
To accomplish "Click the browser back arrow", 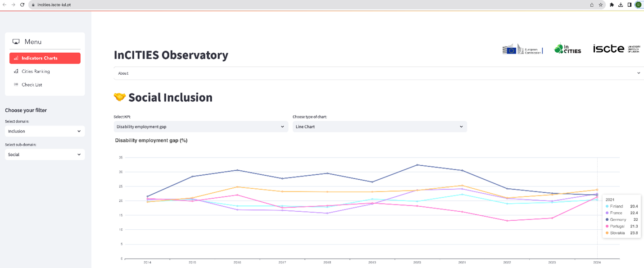I will [x=5, y=5].
